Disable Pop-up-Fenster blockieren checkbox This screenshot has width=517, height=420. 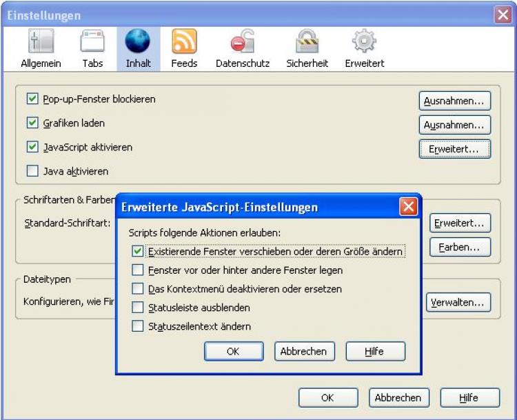click(x=32, y=99)
